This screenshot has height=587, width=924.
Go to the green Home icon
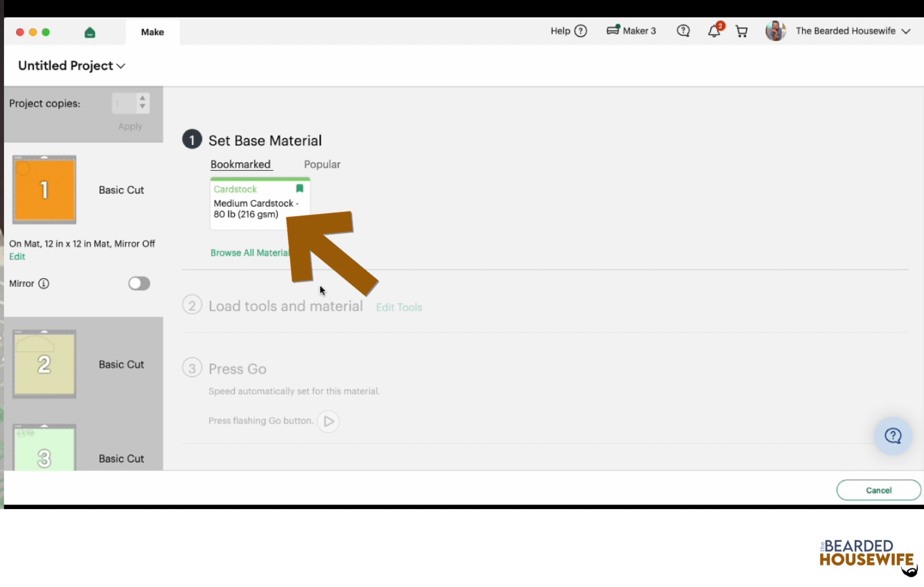[x=90, y=32]
